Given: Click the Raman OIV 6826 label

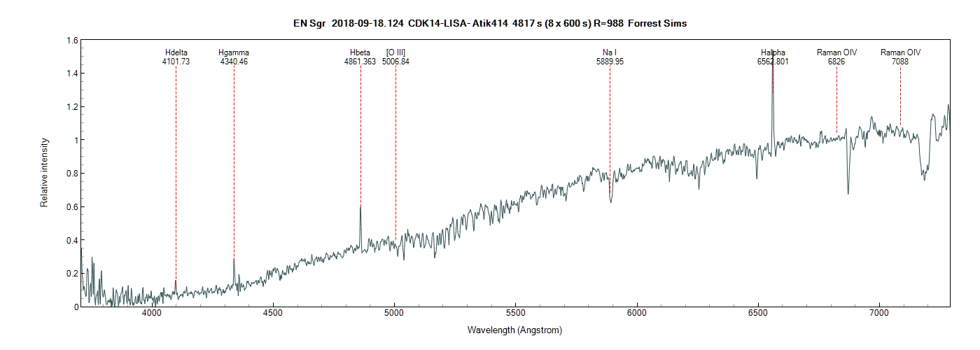Looking at the screenshot, I should tap(836, 57).
